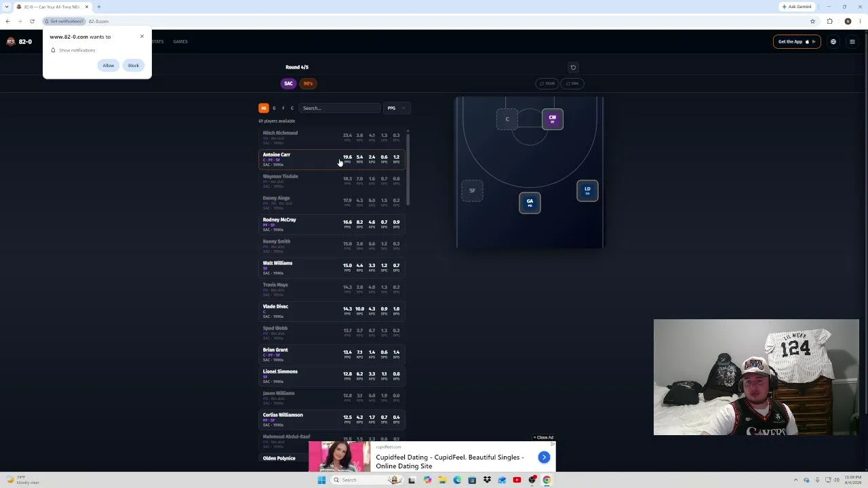This screenshot has width=868, height=488.
Task: Select Walt Williams from the list
Action: click(x=332, y=268)
